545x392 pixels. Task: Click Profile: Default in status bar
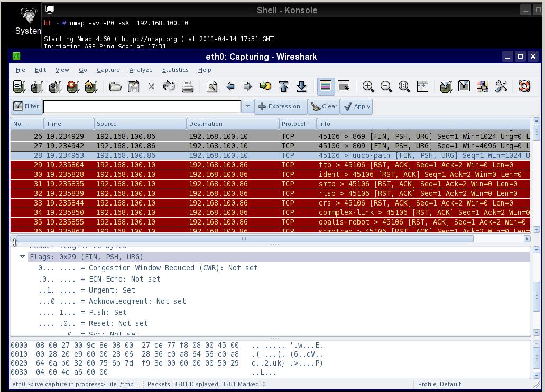coord(439,384)
